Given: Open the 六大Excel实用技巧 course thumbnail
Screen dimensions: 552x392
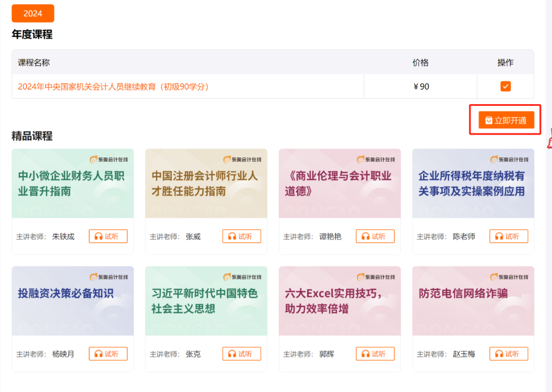Looking at the screenshot, I should pos(339,301).
